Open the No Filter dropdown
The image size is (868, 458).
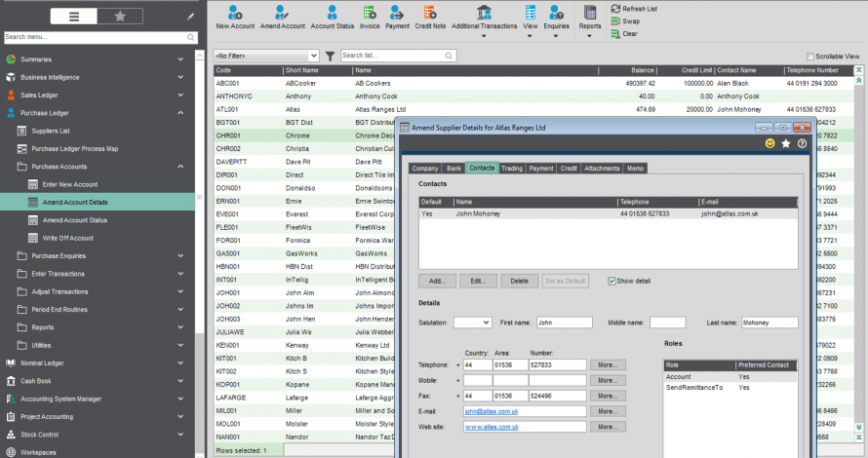point(266,56)
